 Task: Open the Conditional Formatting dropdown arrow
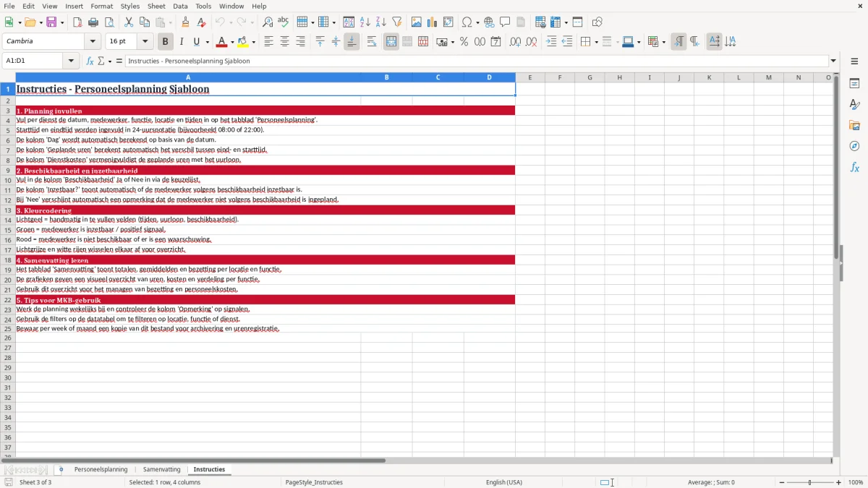point(663,42)
